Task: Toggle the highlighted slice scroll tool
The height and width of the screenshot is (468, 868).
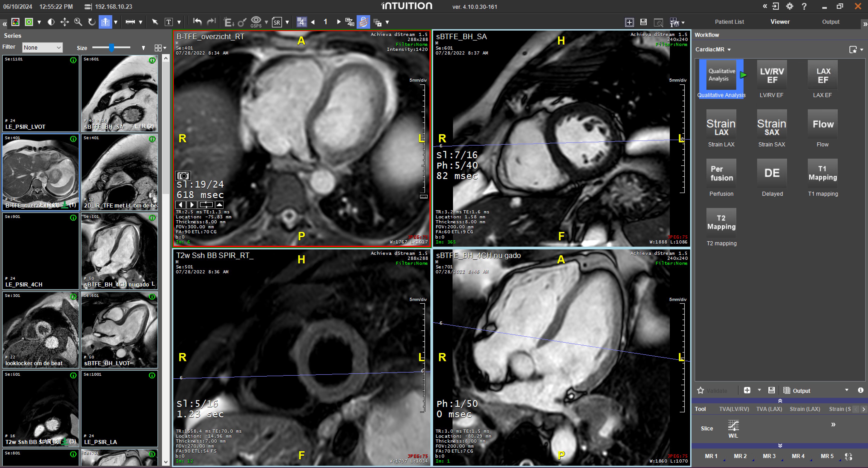Action: (x=105, y=22)
